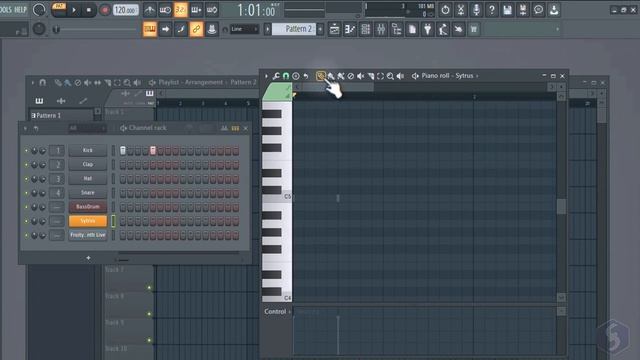
Task: Open the Pattern 2 selector
Action: coord(294,29)
